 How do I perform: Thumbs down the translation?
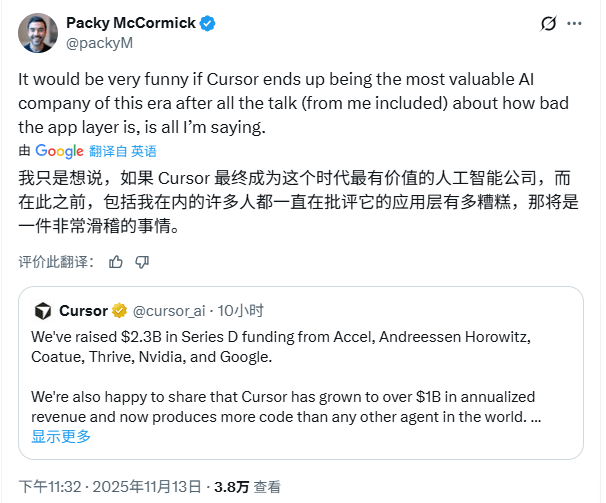tap(142, 262)
